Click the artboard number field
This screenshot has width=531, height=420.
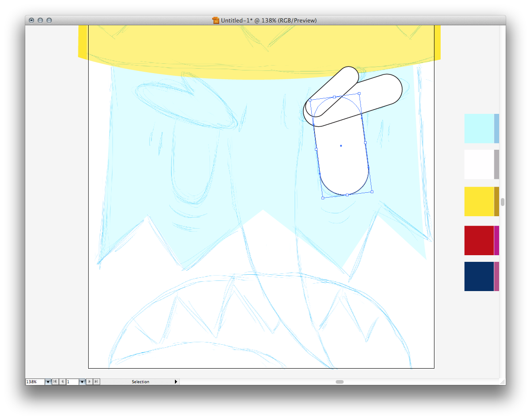pyautogui.click(x=72, y=381)
